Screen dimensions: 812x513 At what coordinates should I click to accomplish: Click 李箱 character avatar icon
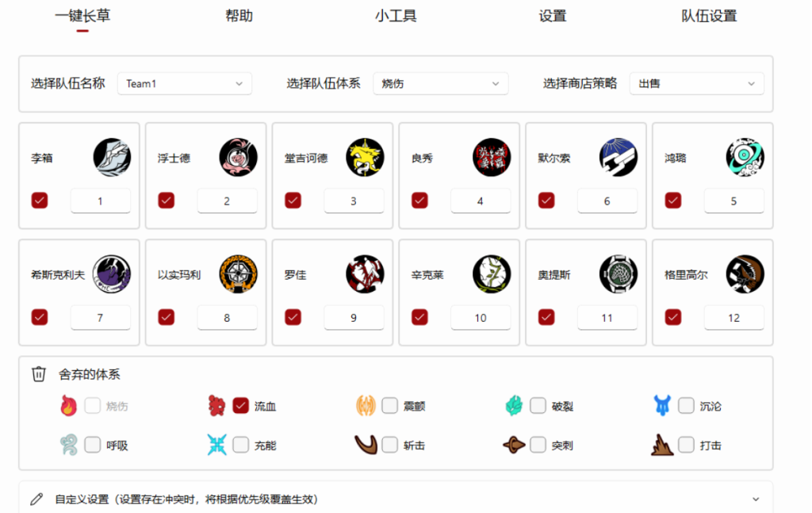click(112, 158)
